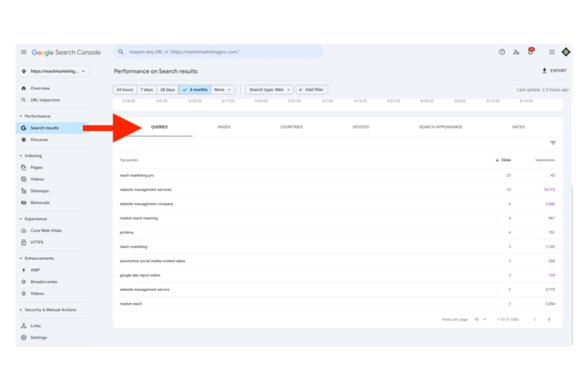Expand Security & Manual Actions section

[x=21, y=309]
